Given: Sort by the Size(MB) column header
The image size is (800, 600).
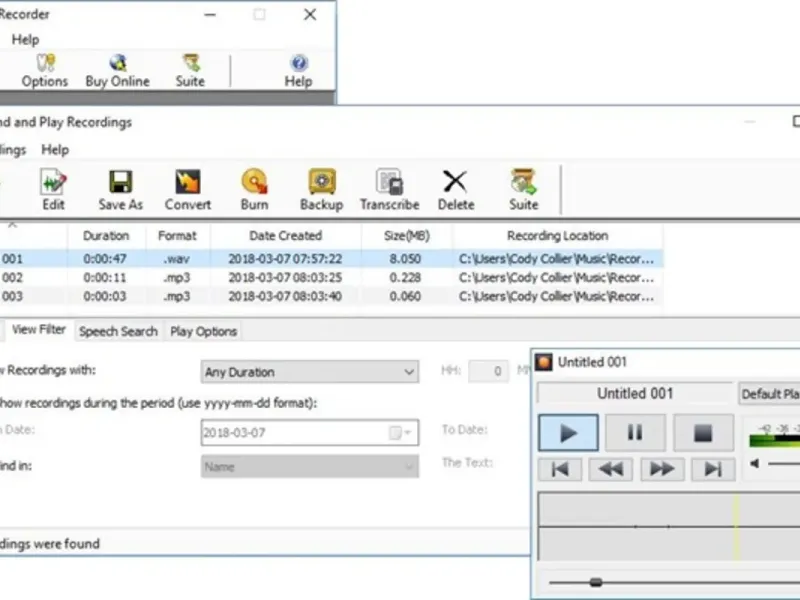Looking at the screenshot, I should tap(407, 236).
